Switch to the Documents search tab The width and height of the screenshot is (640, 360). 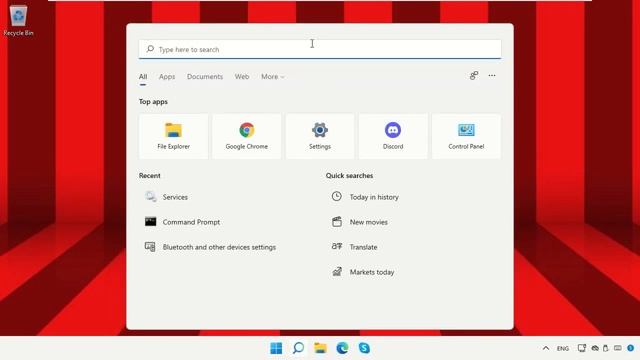[205, 77]
